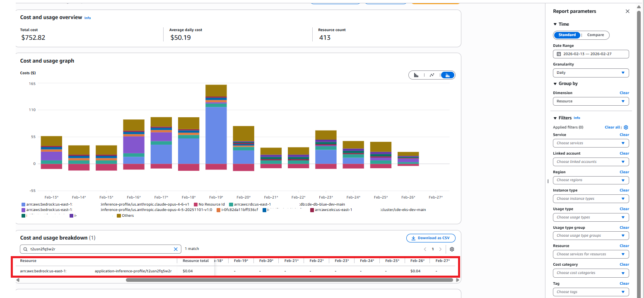This screenshot has width=644, height=298.
Task: Close the Report parameters panel
Action: coord(627,11)
